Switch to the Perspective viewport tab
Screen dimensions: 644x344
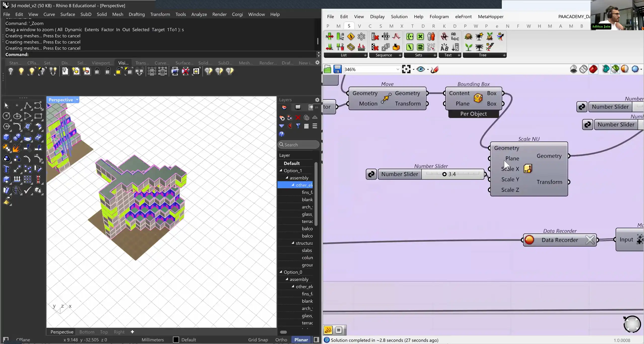[x=62, y=332]
